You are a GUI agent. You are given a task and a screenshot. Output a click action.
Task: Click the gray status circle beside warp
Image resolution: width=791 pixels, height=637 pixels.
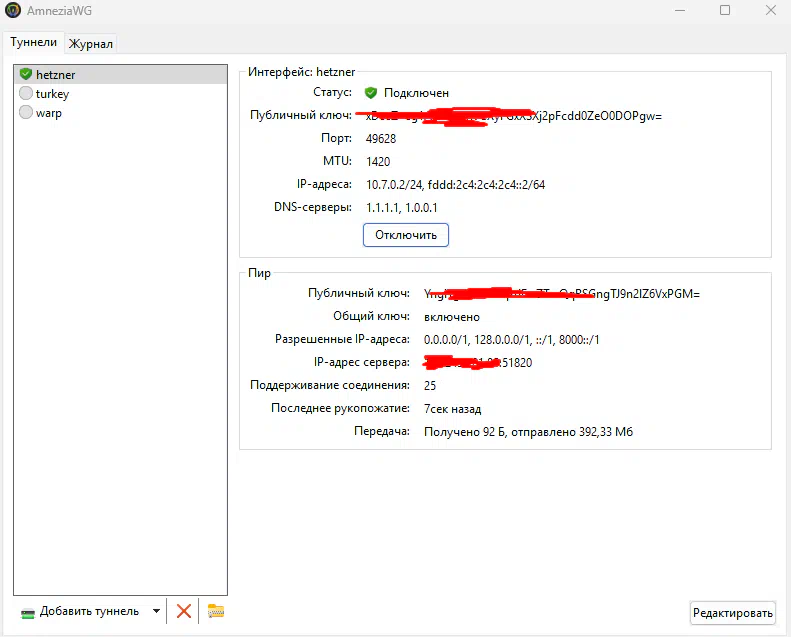[26, 112]
